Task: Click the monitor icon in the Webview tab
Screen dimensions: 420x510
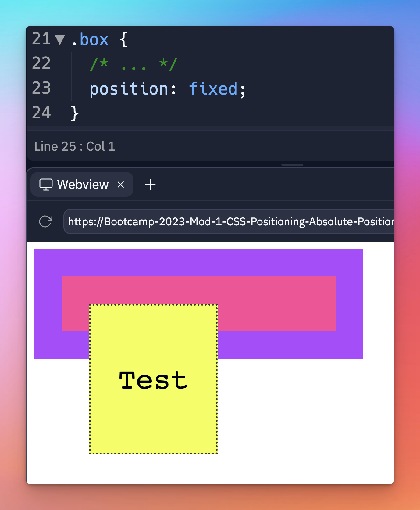Action: 46,185
